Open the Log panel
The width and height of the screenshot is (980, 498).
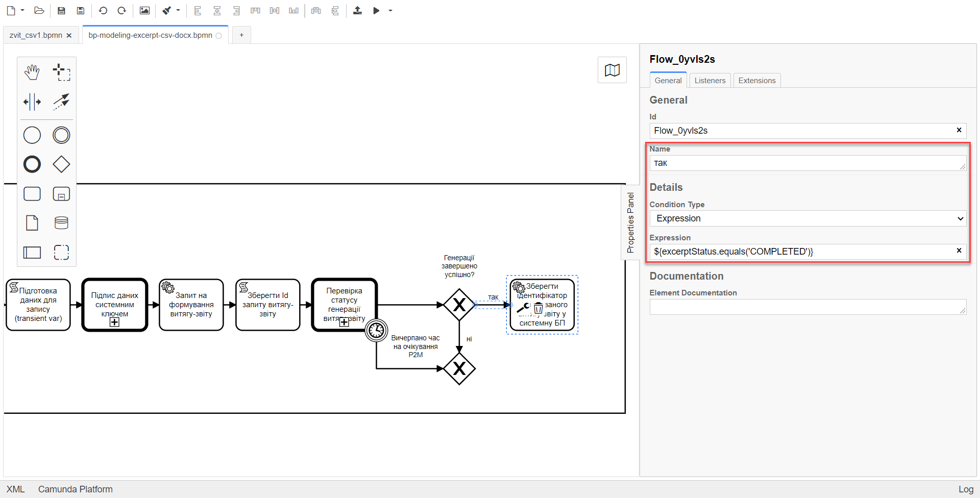(x=965, y=489)
